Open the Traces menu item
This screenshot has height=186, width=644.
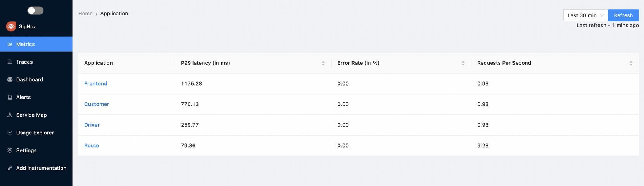(x=24, y=62)
